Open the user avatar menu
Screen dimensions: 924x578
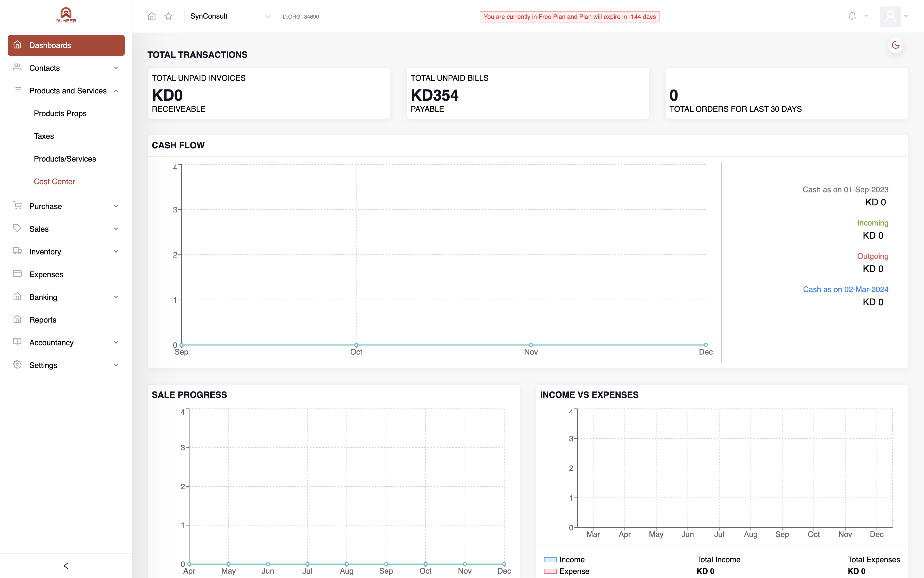click(890, 17)
